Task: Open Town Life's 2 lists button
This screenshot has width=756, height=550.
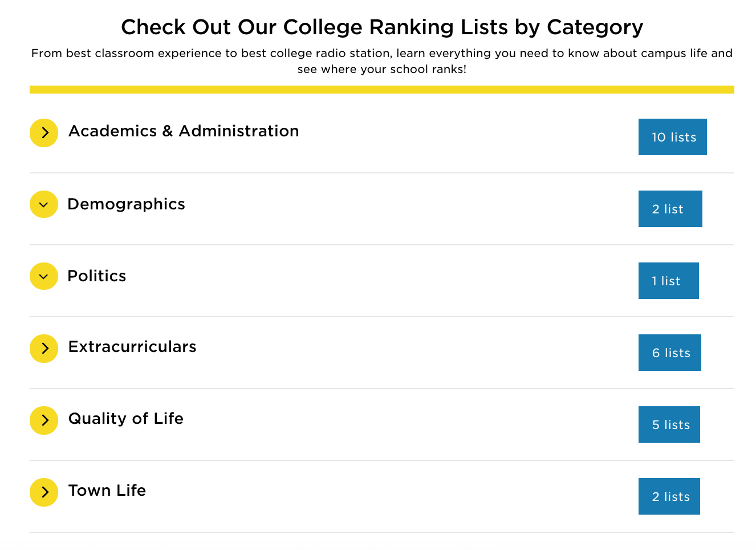Action: (669, 496)
